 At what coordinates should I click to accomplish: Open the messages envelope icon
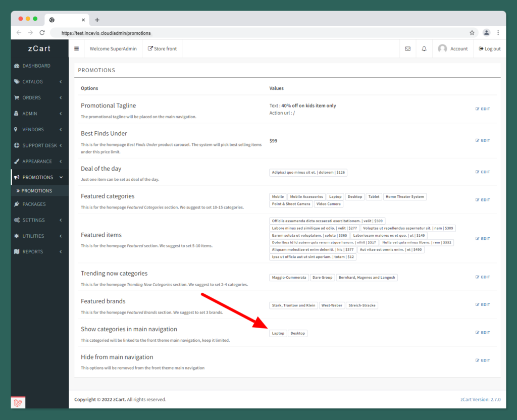click(x=408, y=49)
